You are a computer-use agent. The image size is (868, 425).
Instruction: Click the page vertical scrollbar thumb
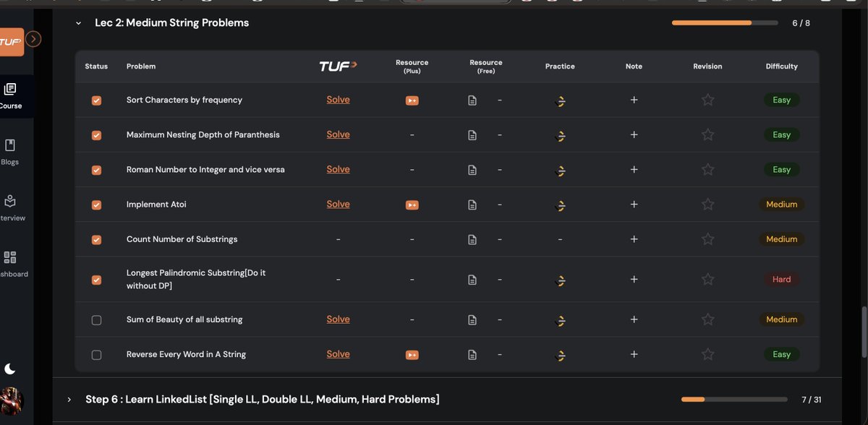[x=863, y=331]
